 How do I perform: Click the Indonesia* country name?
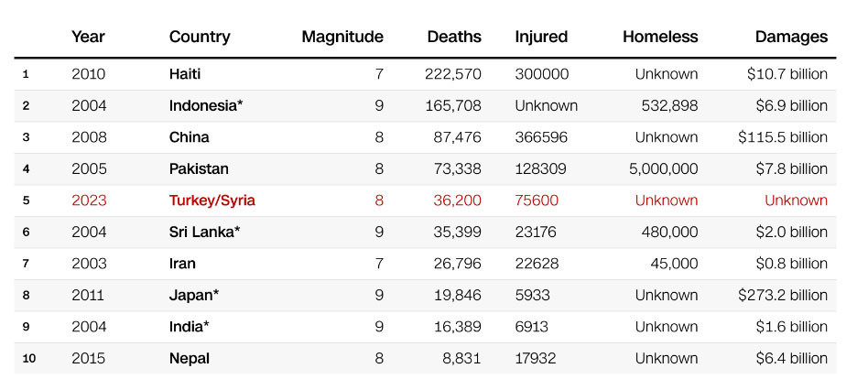pyautogui.click(x=206, y=105)
